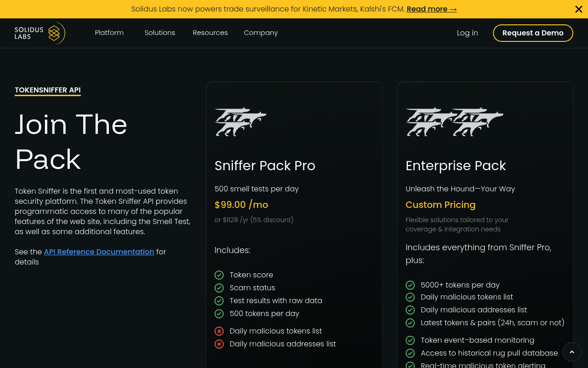
Task: Click the green check beside Scam status
Action: click(219, 288)
